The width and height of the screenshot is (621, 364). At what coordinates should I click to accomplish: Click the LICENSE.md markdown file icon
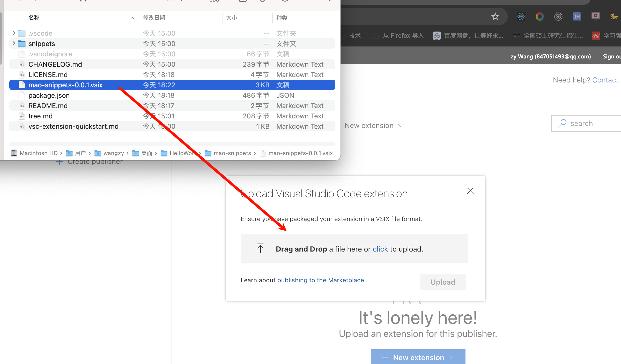coord(22,74)
